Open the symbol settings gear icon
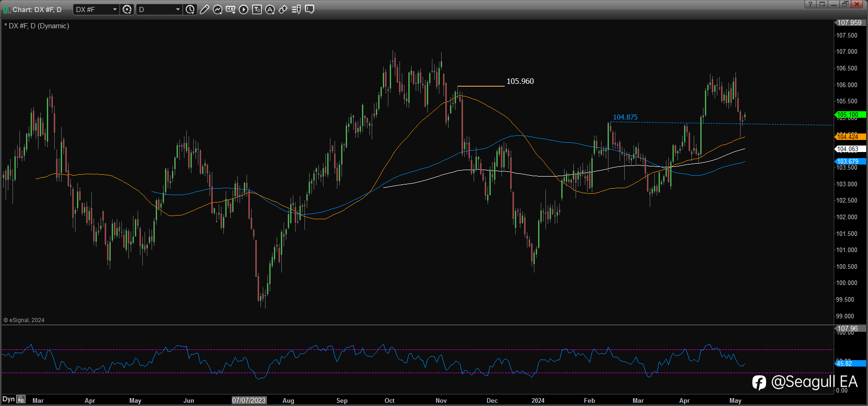This screenshot has width=868, height=406. click(127, 9)
